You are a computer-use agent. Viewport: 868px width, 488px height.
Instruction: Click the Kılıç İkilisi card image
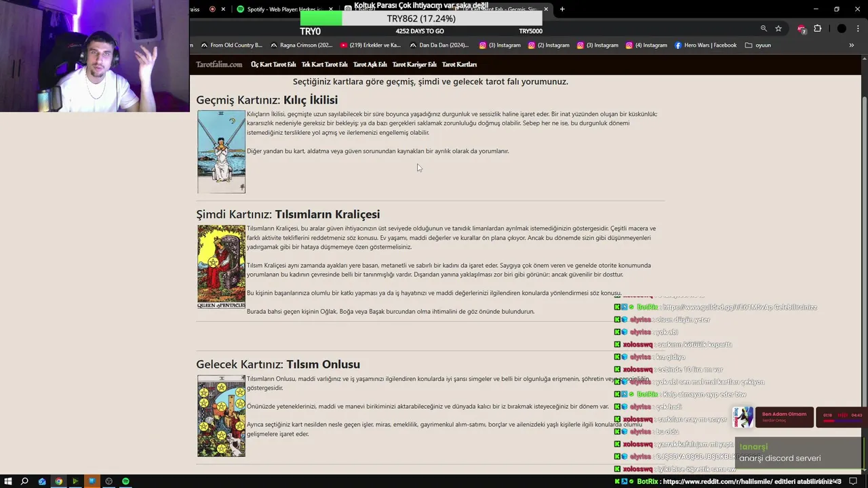coord(221,152)
